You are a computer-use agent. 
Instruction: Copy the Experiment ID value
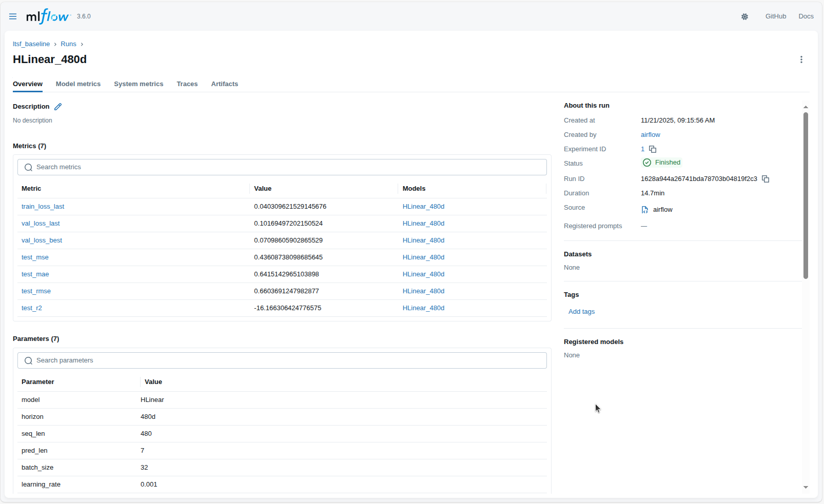(x=652, y=149)
